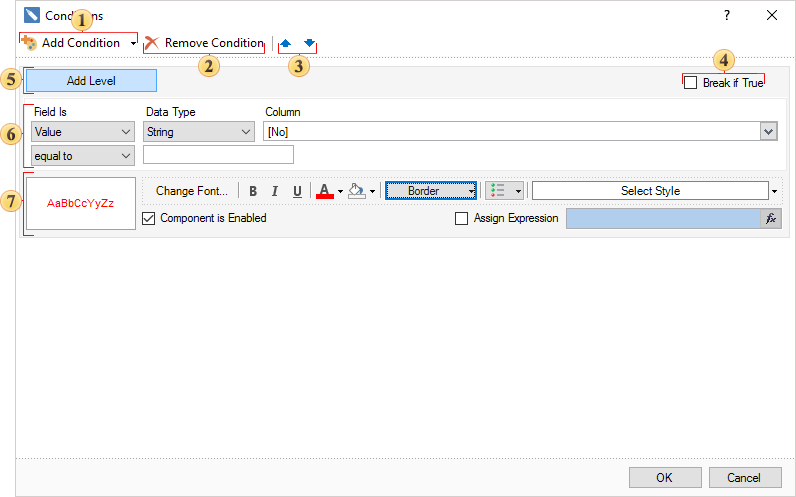796x497 pixels.
Task: Apply Underline formatting icon
Action: [x=297, y=191]
